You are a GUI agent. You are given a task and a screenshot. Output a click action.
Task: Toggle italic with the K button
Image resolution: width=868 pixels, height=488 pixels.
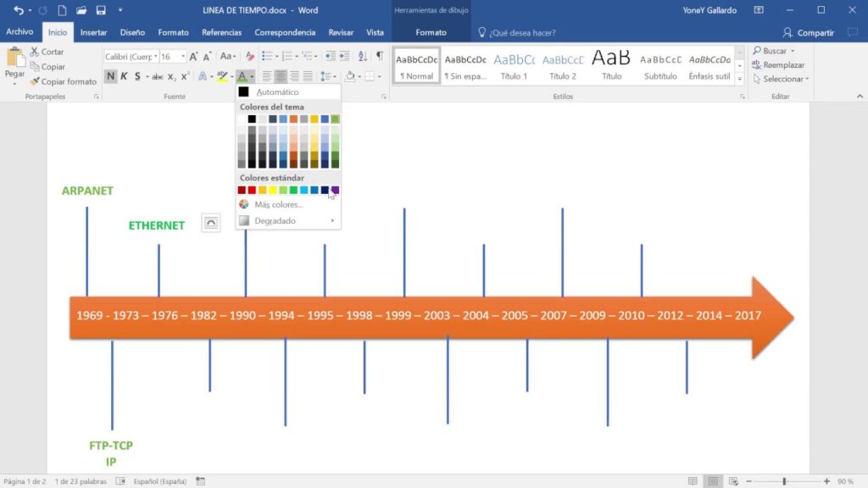coord(124,76)
